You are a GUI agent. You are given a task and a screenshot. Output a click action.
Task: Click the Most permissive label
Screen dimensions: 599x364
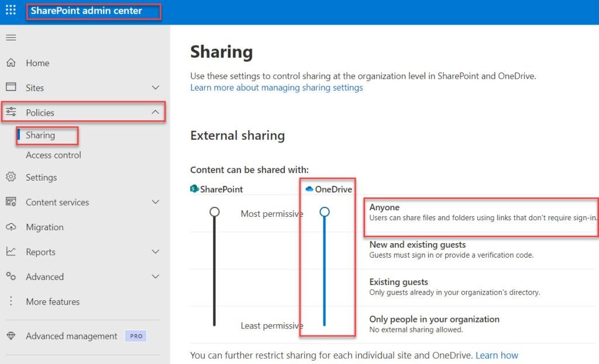tap(272, 214)
